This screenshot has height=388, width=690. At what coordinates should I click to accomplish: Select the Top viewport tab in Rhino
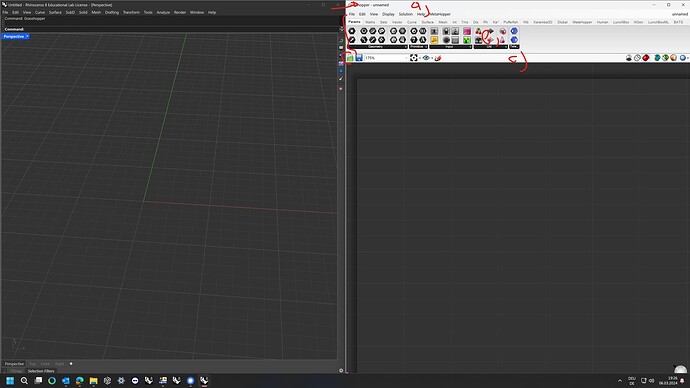coord(33,364)
